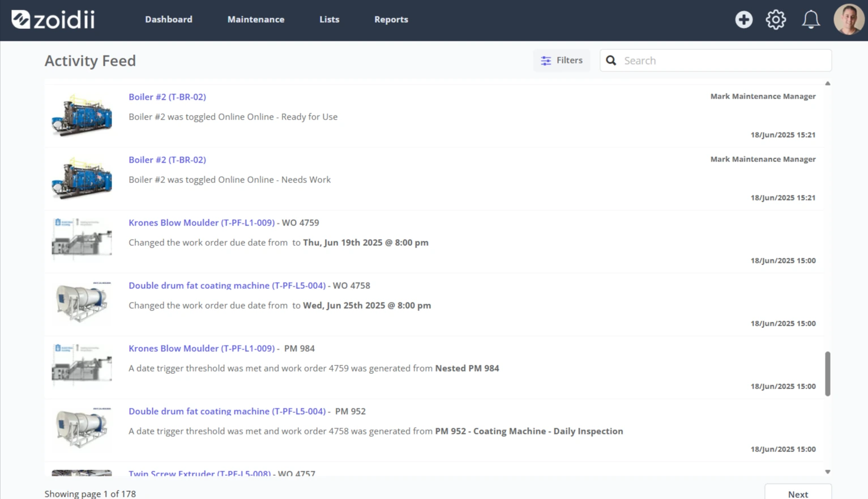
Task: Click the Search input field
Action: click(716, 61)
